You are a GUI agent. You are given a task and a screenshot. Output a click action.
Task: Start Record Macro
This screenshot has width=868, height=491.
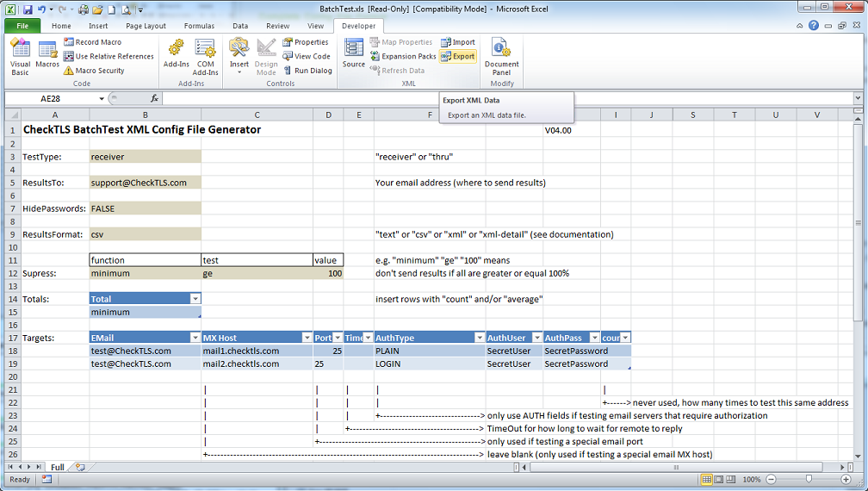coord(92,42)
